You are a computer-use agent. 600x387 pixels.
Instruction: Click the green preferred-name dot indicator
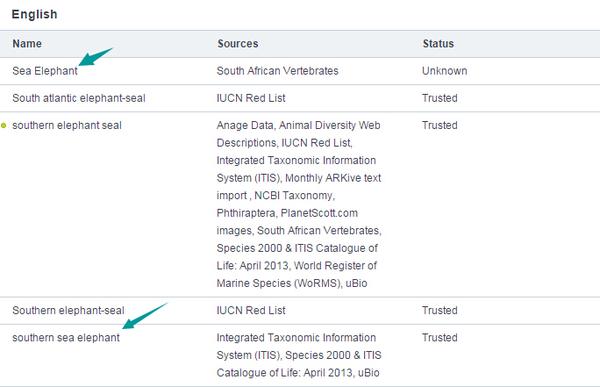3,126
